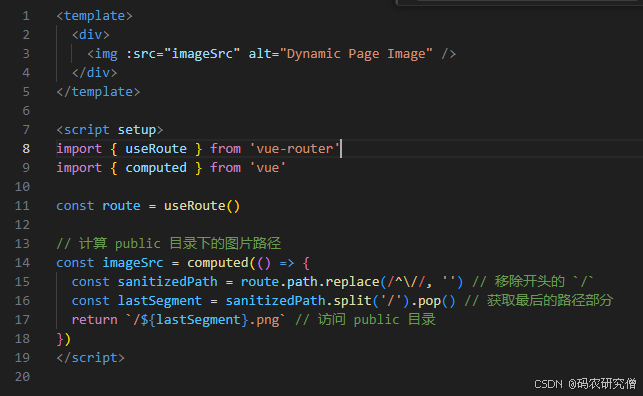This screenshot has width=643, height=396.
Task: Click useRoute in the vue-router import
Action: tap(156, 149)
